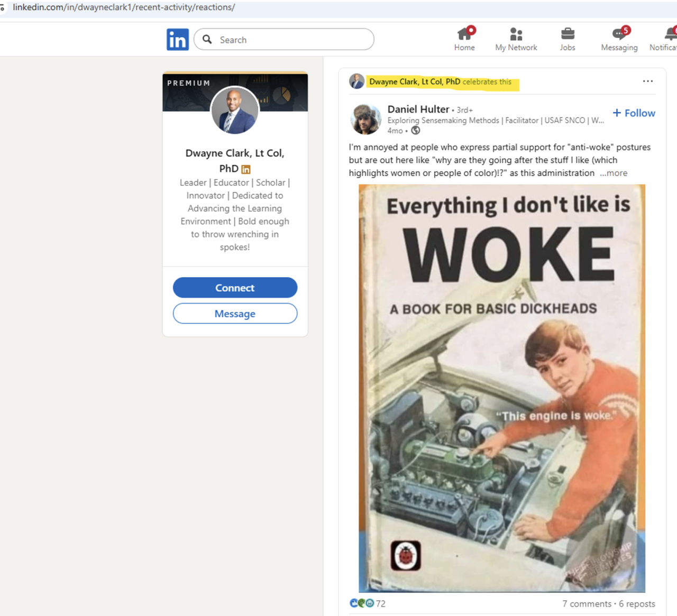Image resolution: width=677 pixels, height=616 pixels.
Task: Click the LinkedIn Premium badge beside PhD
Action: [246, 169]
